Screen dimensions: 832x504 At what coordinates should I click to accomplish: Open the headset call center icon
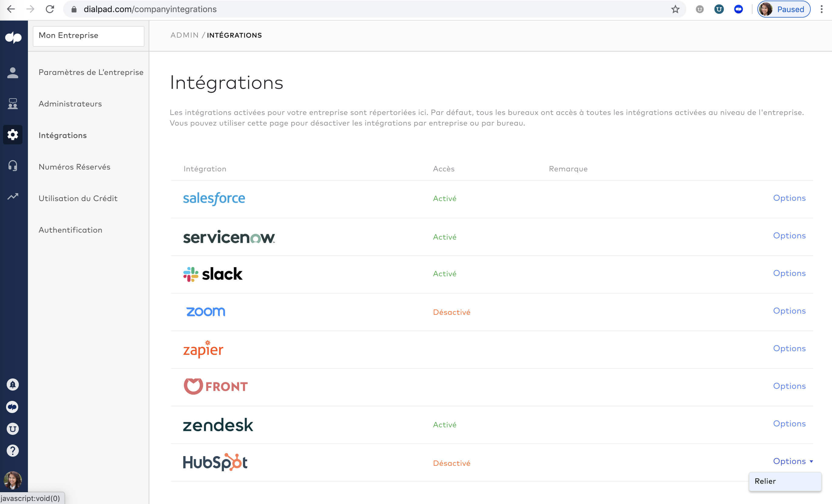(13, 165)
